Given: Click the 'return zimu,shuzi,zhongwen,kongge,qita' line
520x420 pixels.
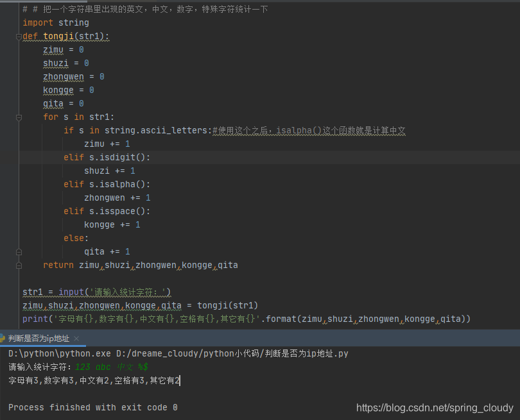Looking at the screenshot, I should [141, 265].
